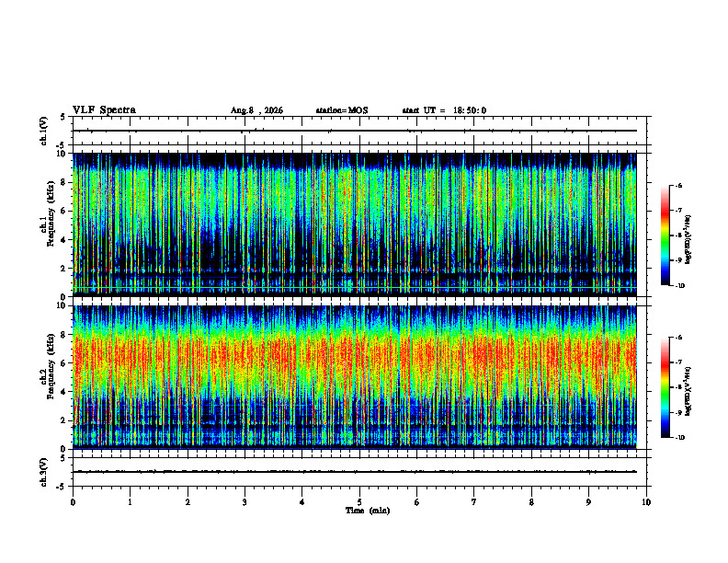Viewport: 728px width, 563px height.
Task: Click the ch.2 "Frequency (kHz)" axis label
Action: [51, 366]
